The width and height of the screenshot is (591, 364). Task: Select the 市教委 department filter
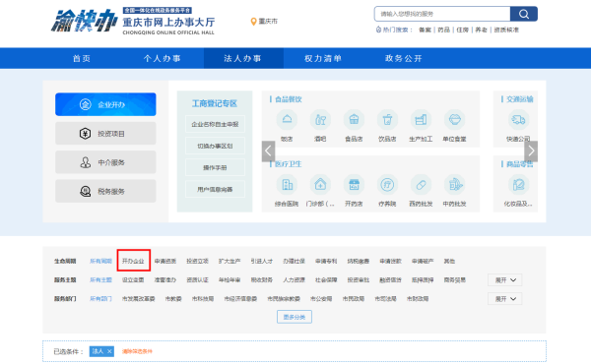coord(173,298)
